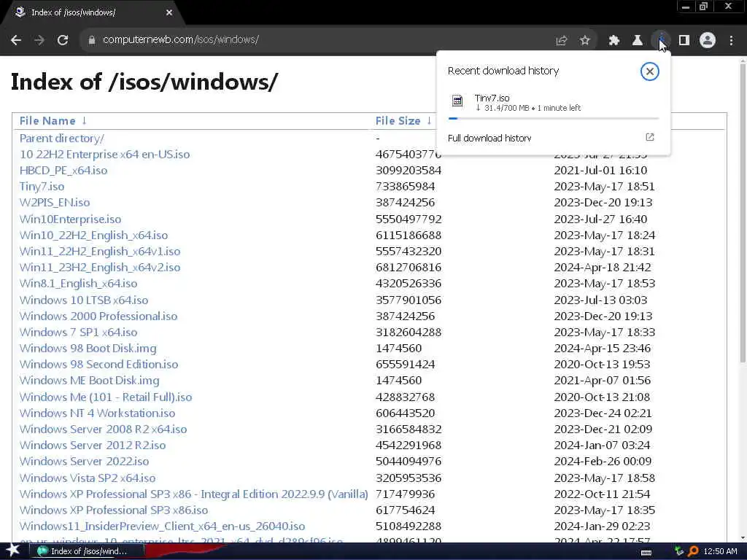Download 10 22H2 Enterprise x64 en-US.iso
747x560 pixels.
(x=104, y=155)
